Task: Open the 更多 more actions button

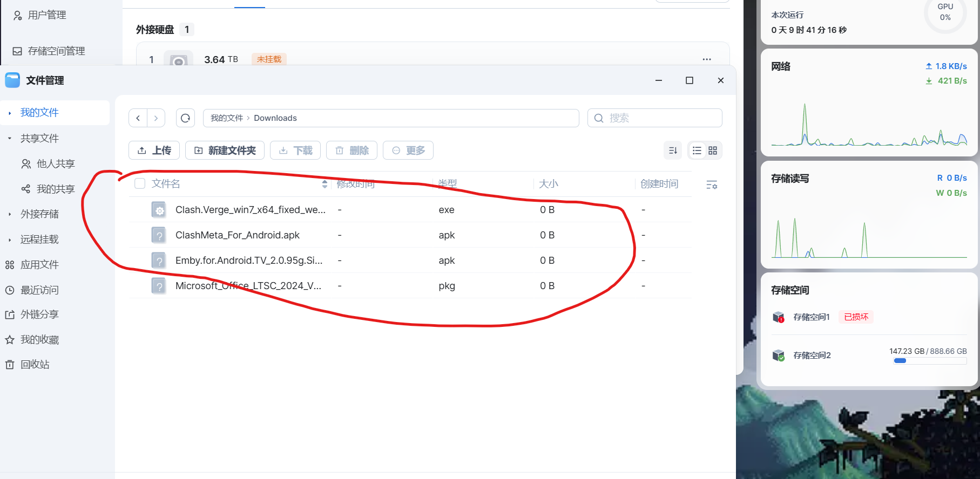Action: click(408, 150)
